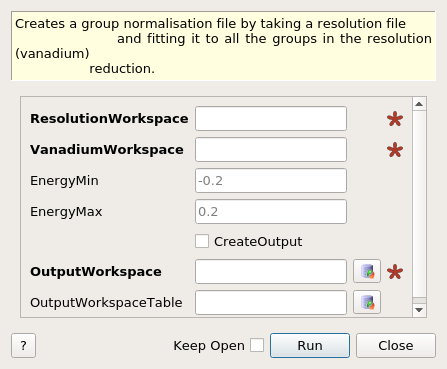Click the scroll down arrow of properties list

(x=419, y=310)
